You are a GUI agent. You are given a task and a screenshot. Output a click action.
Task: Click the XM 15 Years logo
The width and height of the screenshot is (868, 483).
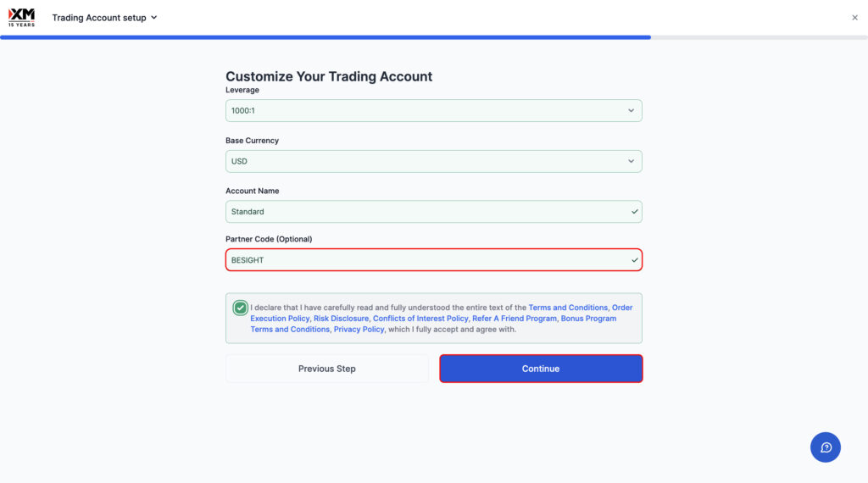pos(21,18)
